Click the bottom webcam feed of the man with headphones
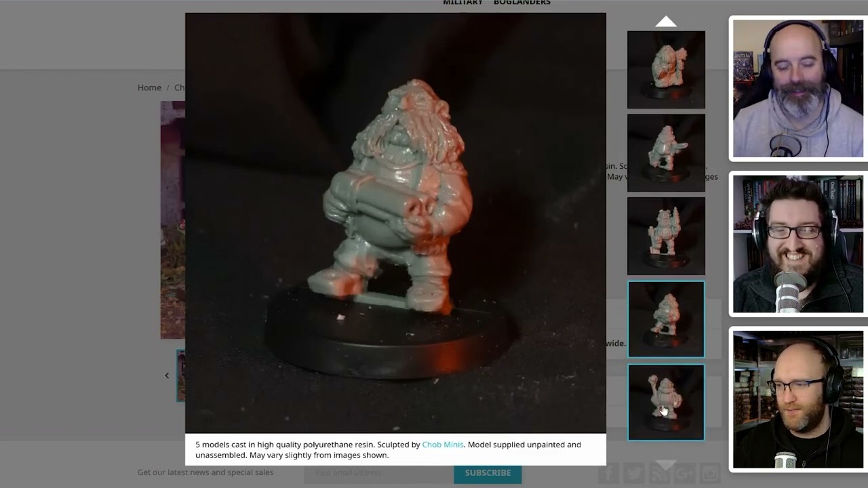Image resolution: width=868 pixels, height=488 pixels. (x=797, y=400)
